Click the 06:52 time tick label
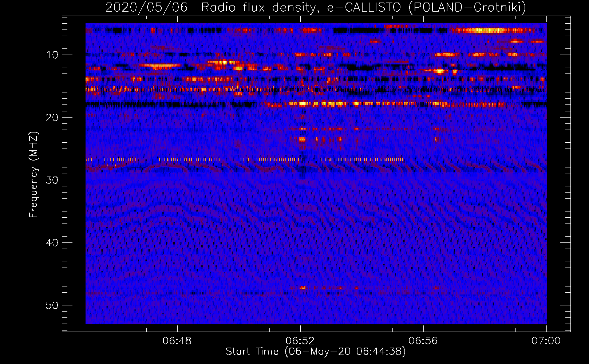 300,341
